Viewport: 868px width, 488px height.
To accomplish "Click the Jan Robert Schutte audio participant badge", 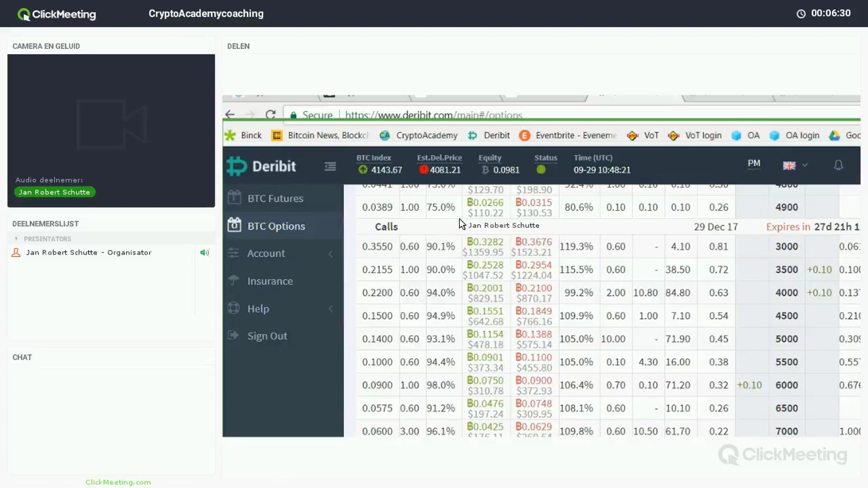I will (55, 192).
